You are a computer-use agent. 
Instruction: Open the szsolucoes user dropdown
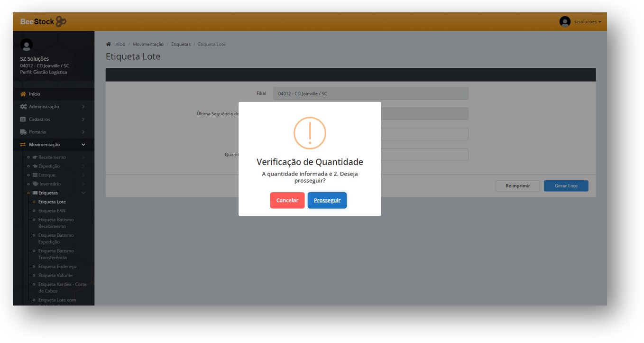tap(587, 22)
